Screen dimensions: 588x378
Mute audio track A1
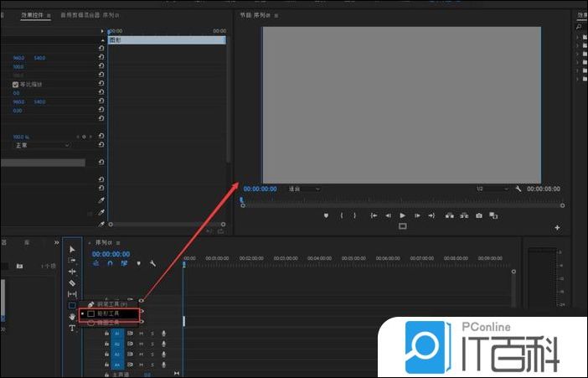click(142, 333)
